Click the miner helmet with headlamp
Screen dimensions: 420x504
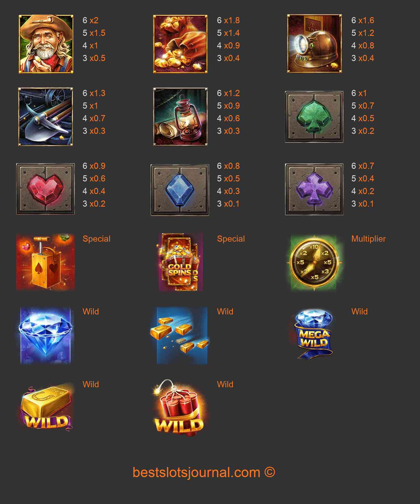click(x=314, y=44)
